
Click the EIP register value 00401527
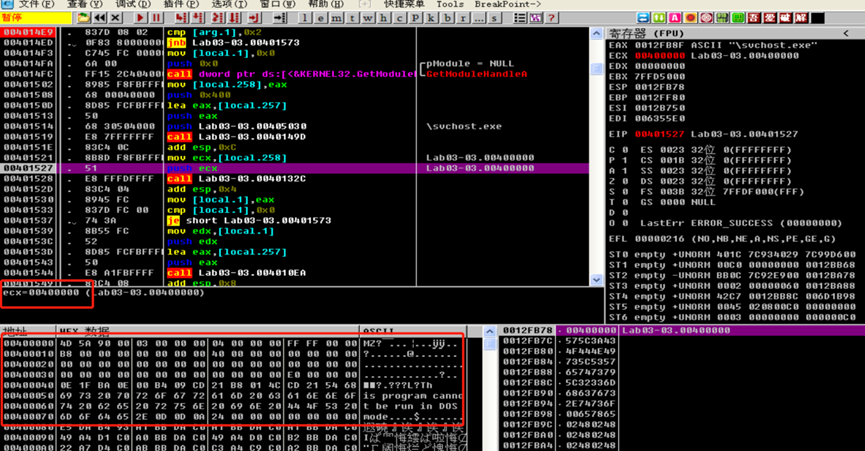click(x=659, y=134)
